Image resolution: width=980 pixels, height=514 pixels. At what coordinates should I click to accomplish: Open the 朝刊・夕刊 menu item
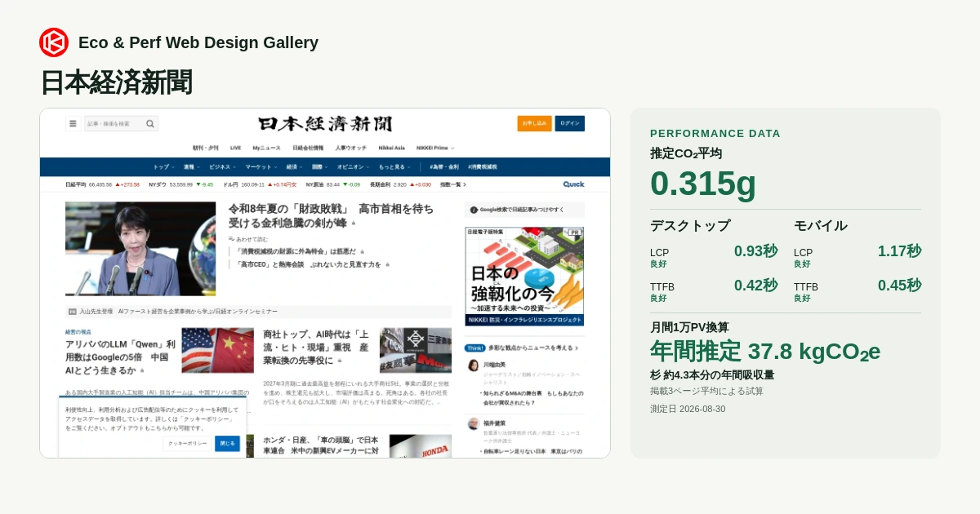tap(206, 148)
